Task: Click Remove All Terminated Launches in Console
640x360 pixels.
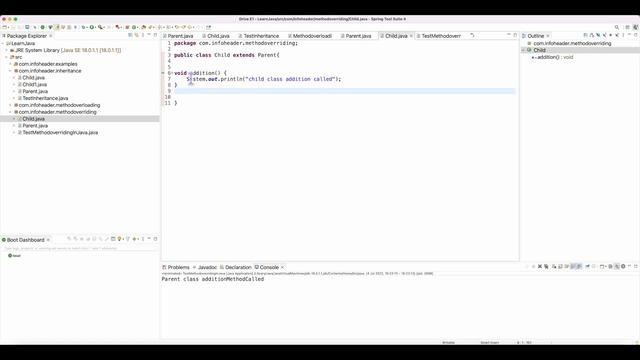Action: pos(546,267)
